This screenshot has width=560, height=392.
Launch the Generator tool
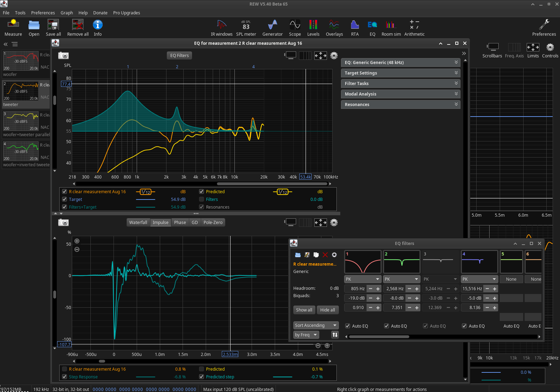pos(272,27)
